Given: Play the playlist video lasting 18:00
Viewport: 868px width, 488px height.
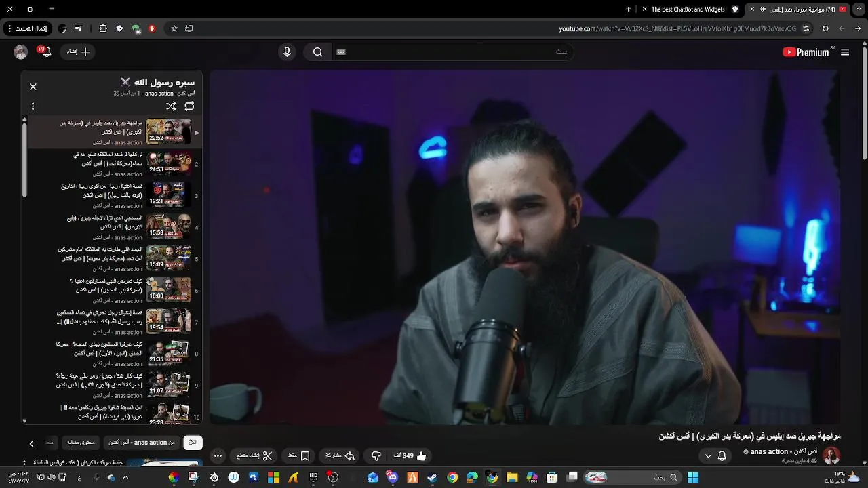Looking at the screenshot, I should [113, 290].
